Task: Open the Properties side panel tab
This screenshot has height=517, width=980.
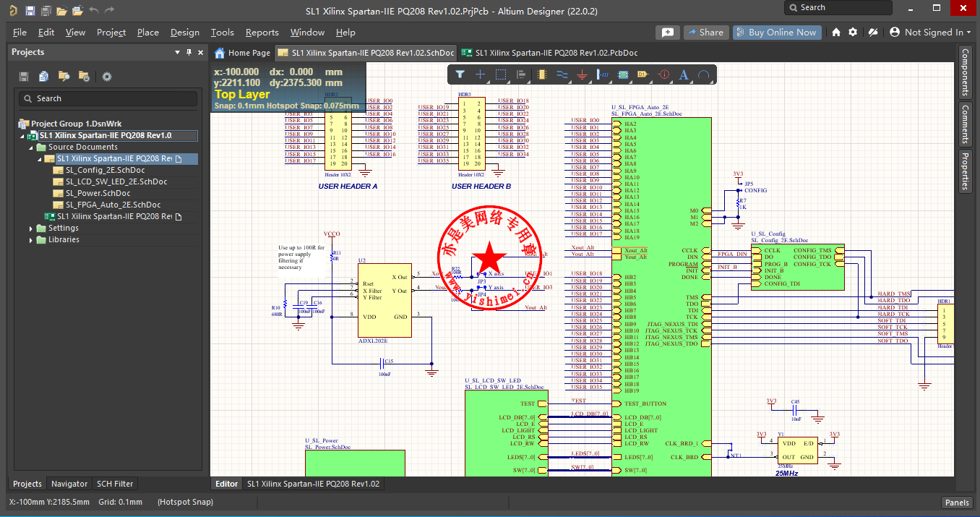Action: (x=965, y=170)
